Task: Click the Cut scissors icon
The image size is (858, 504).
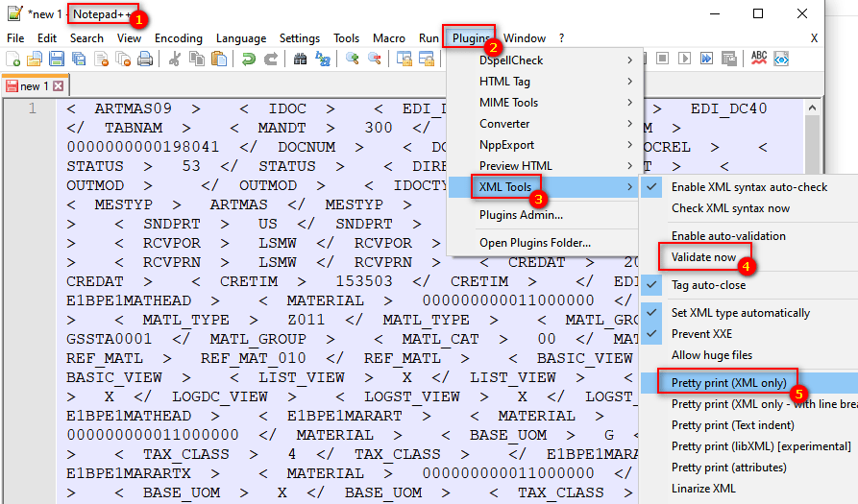Action: point(174,60)
